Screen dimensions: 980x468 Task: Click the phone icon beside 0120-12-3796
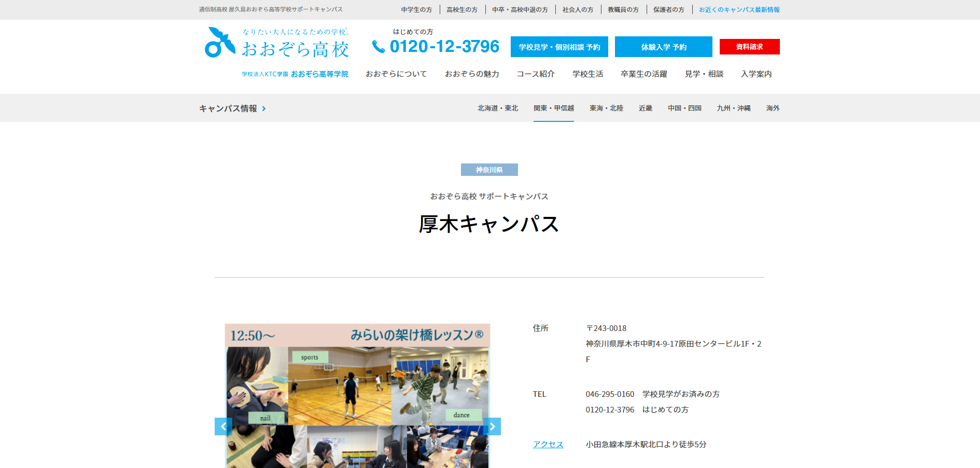379,47
